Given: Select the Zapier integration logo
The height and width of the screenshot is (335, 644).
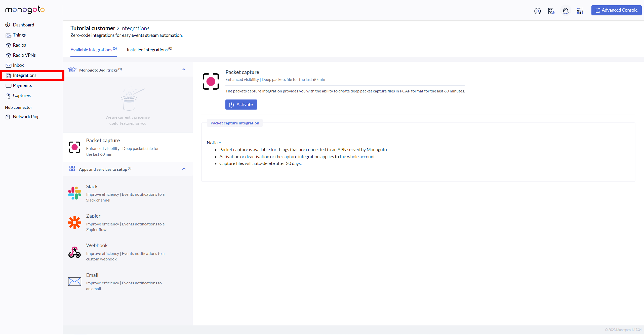Looking at the screenshot, I should point(74,223).
